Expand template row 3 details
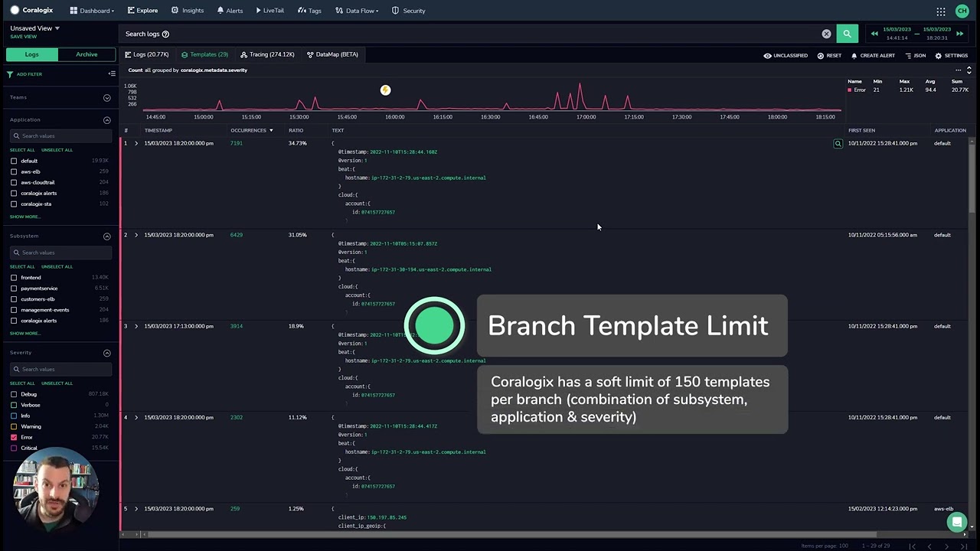 pyautogui.click(x=136, y=326)
